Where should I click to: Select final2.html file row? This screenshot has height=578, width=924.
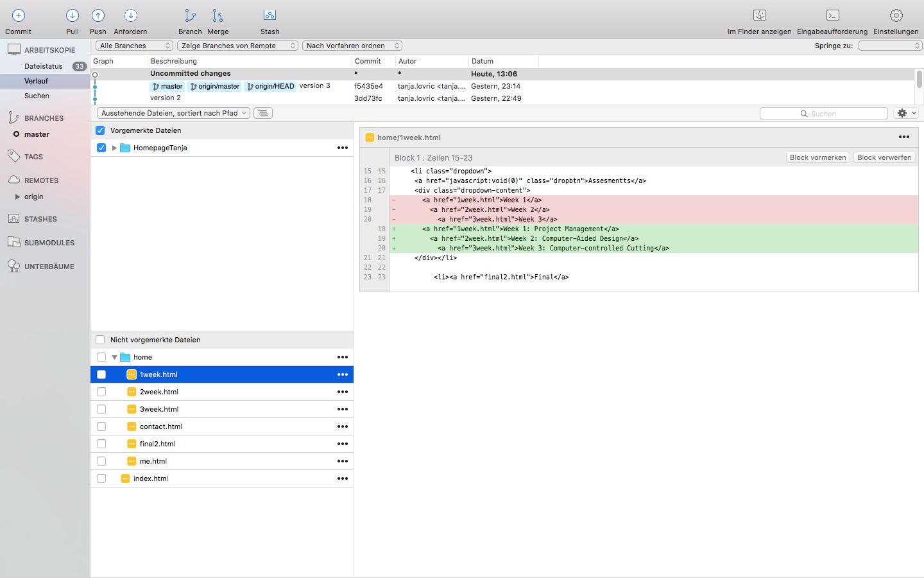tap(222, 444)
